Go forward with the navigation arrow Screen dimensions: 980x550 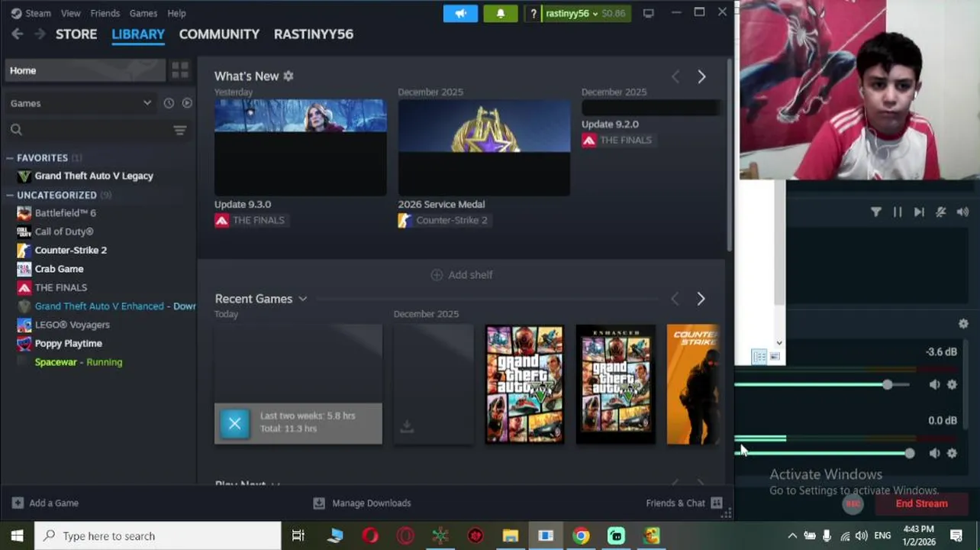click(x=40, y=34)
